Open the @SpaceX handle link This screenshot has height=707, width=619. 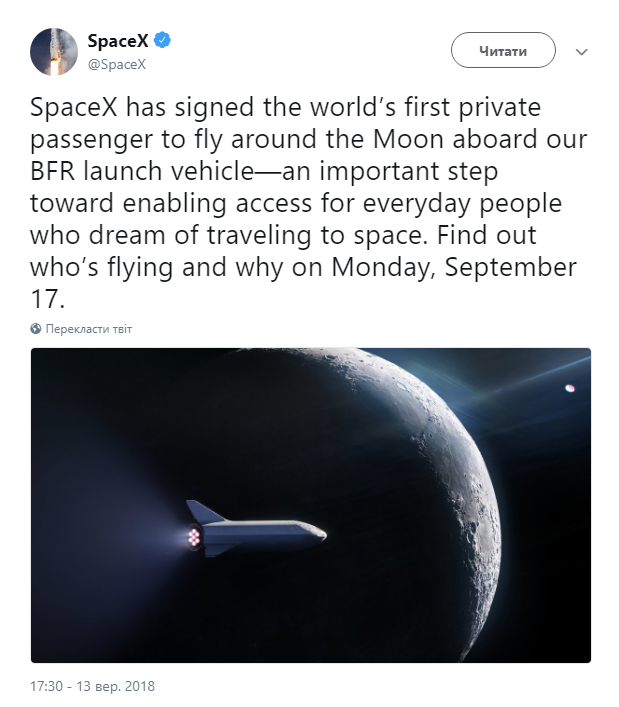[x=117, y=64]
